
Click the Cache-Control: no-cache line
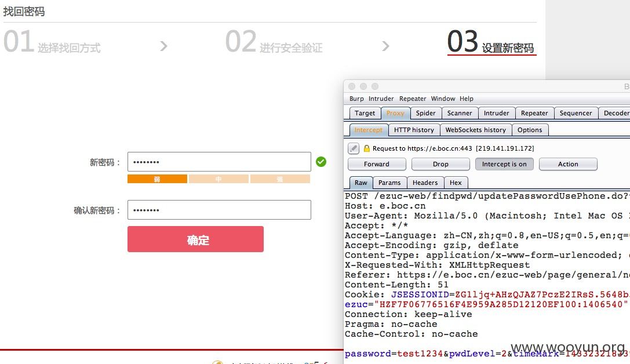[411, 334]
